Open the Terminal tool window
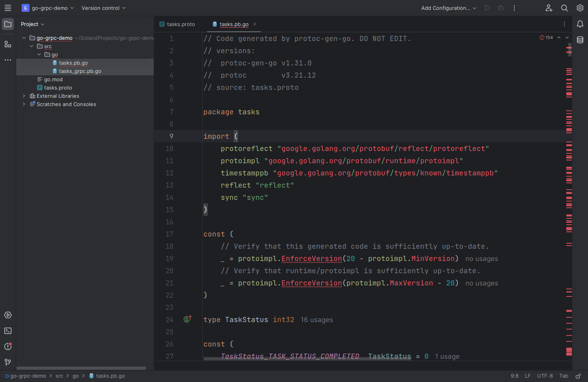The image size is (588, 382). coord(8,331)
